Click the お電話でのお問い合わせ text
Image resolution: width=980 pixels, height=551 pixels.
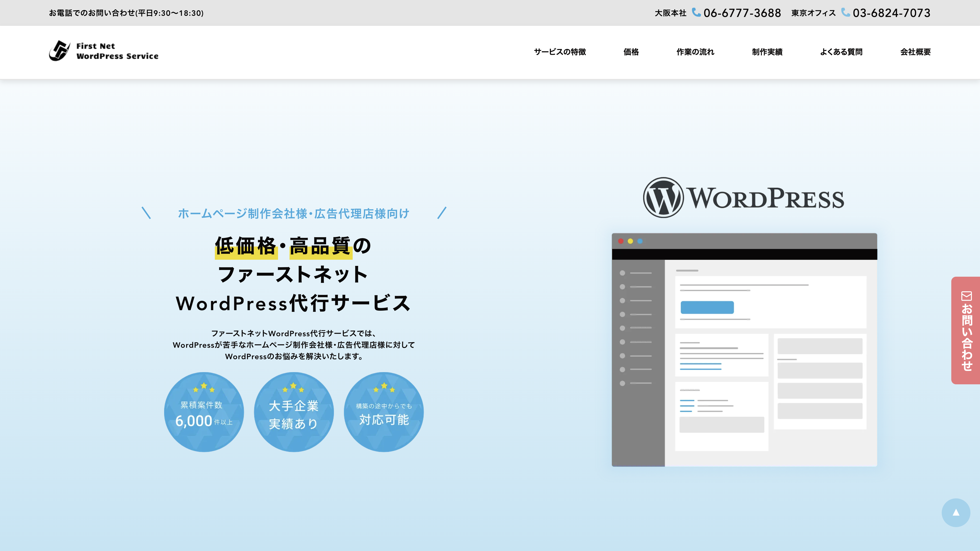(x=126, y=13)
